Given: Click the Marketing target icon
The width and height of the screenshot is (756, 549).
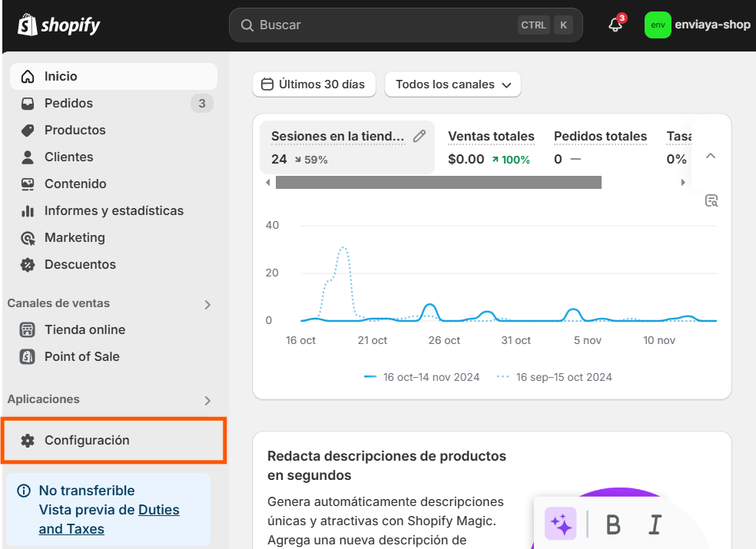Looking at the screenshot, I should coord(28,238).
